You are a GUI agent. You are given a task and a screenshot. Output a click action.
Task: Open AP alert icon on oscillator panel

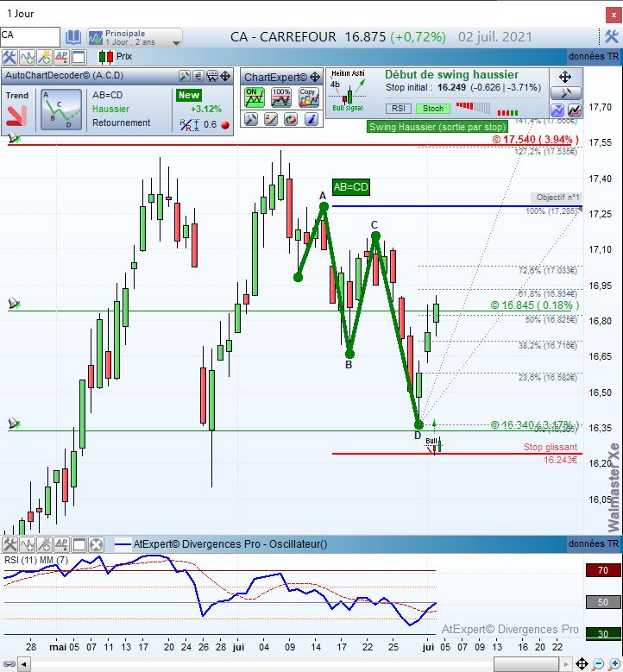[x=61, y=544]
